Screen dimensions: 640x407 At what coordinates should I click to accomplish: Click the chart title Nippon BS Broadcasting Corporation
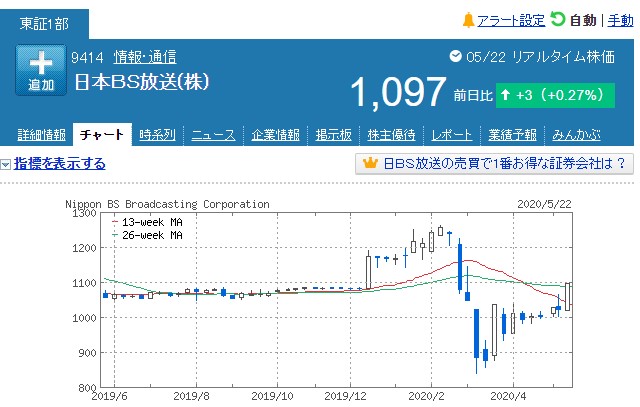click(x=167, y=204)
